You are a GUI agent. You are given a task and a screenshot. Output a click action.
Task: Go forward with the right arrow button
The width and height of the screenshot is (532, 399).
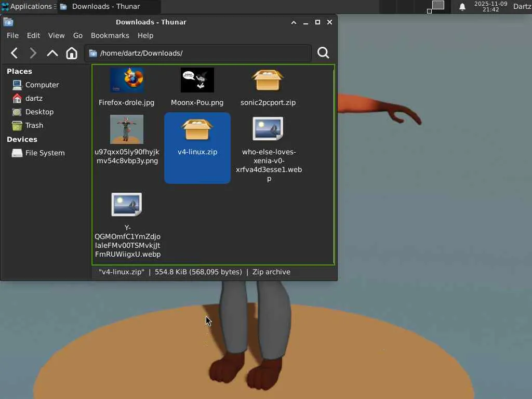[33, 53]
